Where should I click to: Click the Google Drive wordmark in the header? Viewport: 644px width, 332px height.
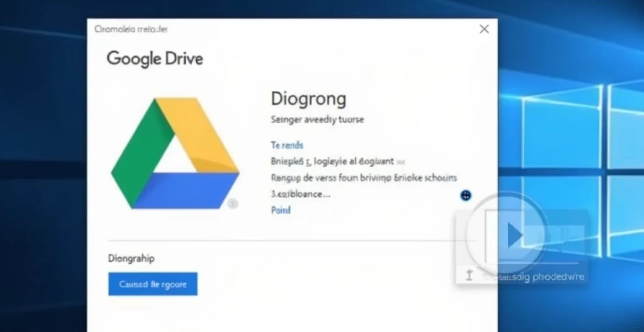[x=155, y=59]
